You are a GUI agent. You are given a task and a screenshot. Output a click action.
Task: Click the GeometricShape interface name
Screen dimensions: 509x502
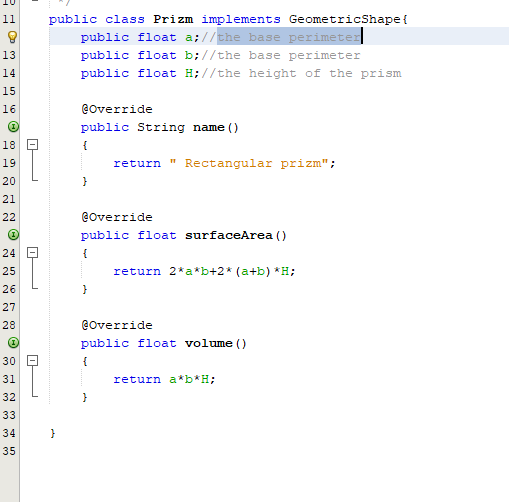344,19
